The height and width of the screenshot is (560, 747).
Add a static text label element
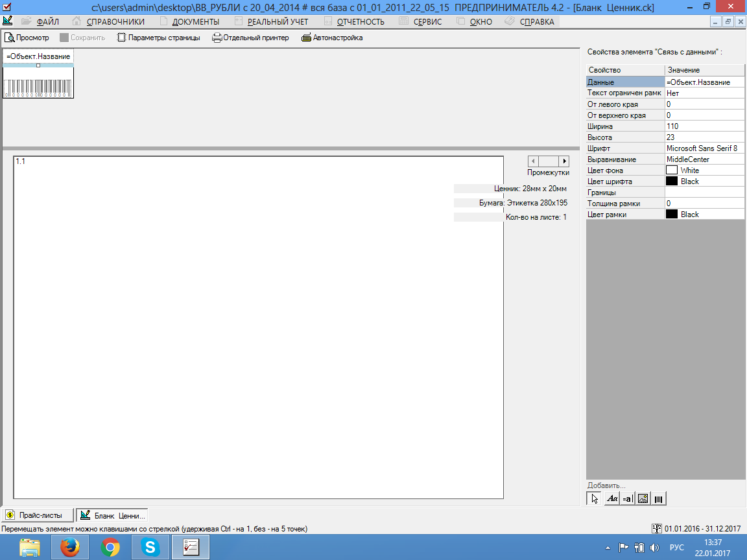[611, 498]
